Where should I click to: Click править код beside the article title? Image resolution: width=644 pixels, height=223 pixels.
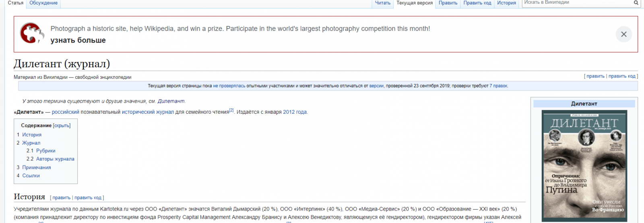click(622, 76)
